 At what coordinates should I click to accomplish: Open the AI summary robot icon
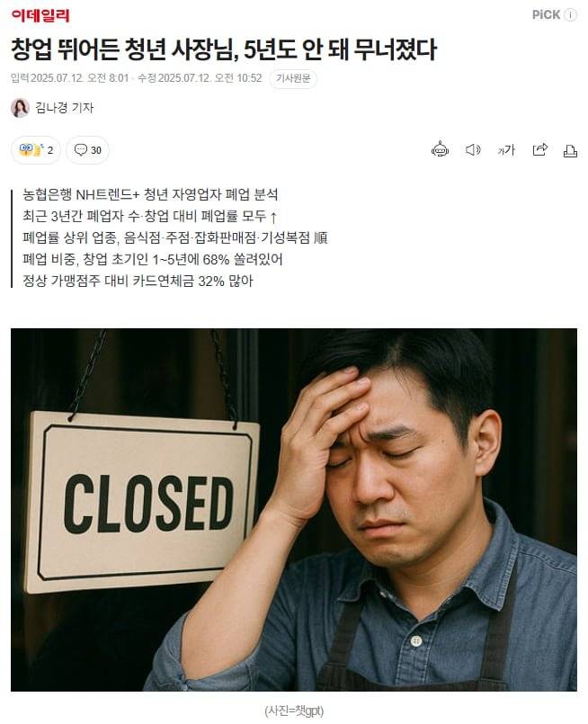pos(440,149)
